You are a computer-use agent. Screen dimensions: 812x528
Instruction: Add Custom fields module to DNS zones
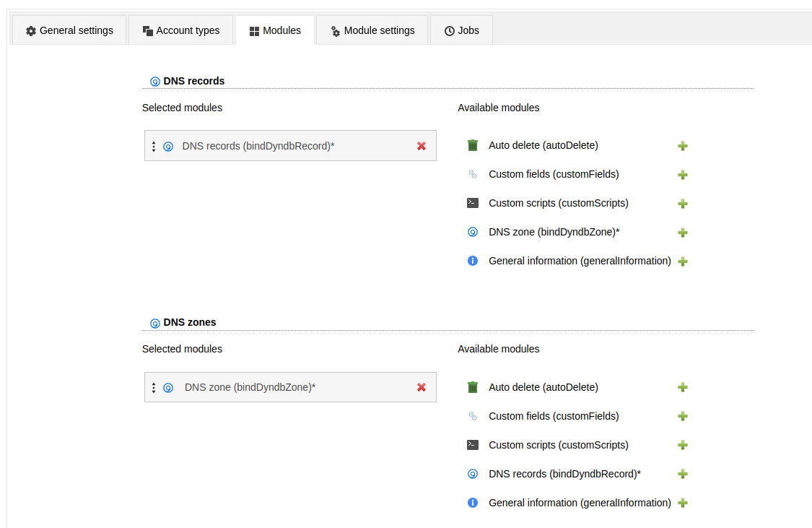[683, 417]
